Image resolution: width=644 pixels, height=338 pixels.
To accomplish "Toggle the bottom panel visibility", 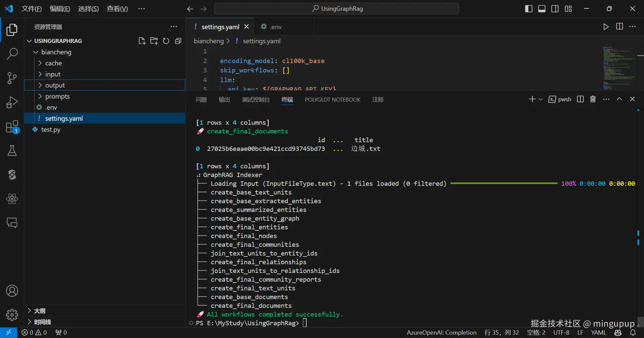I will click(542, 9).
